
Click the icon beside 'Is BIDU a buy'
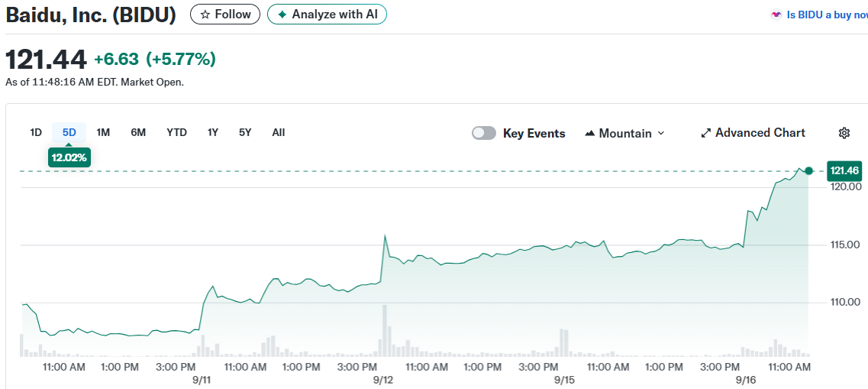tap(776, 15)
